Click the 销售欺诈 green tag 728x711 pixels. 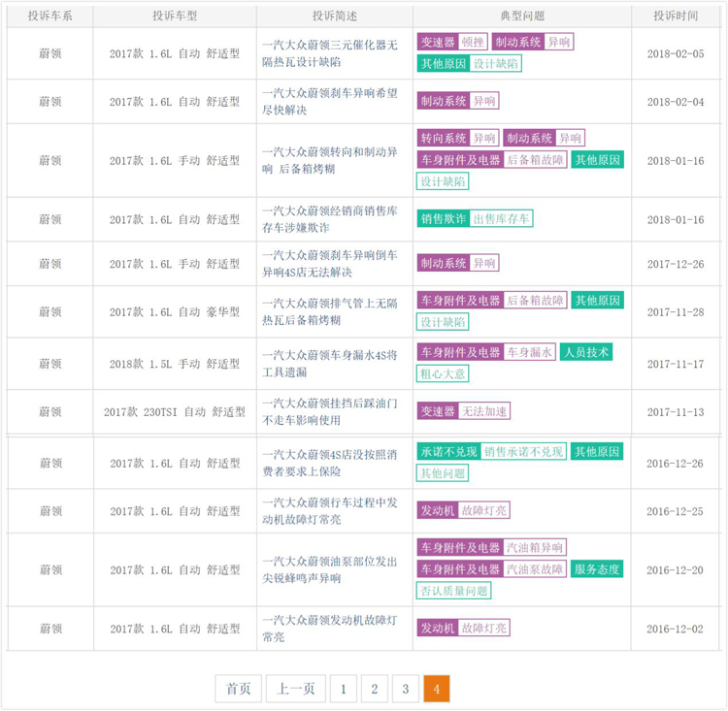(444, 218)
